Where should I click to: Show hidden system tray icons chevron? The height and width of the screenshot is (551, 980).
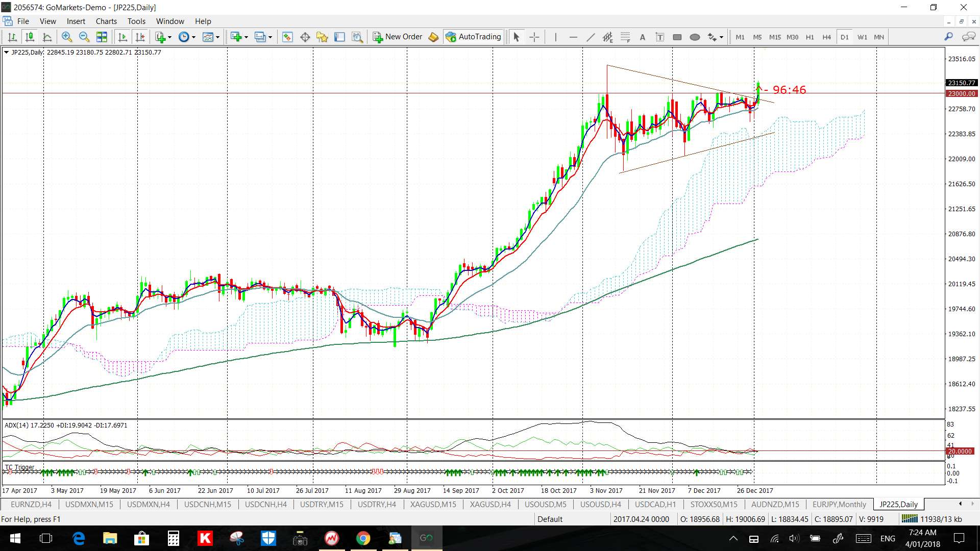point(733,538)
